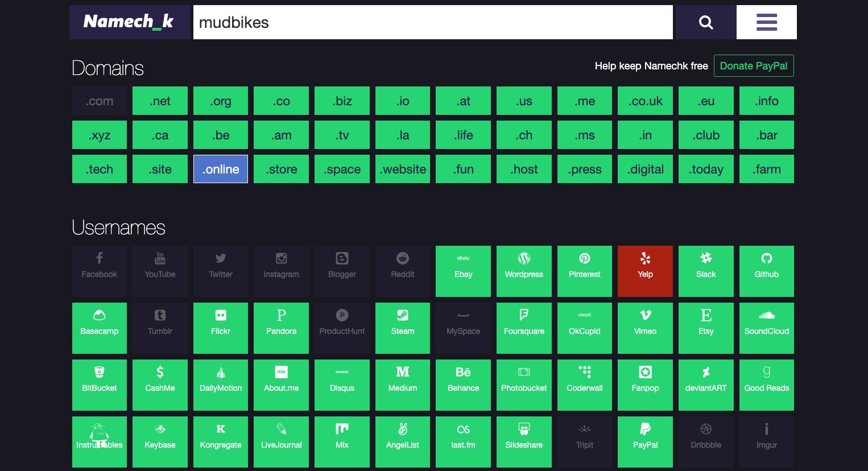
Task: Click the Namechk logo
Action: tap(130, 22)
